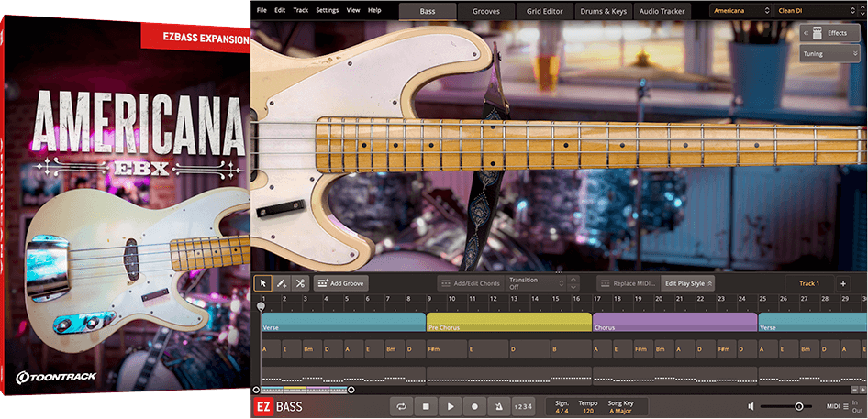Open the Settings menu
The image size is (868, 419).
pos(327,10)
